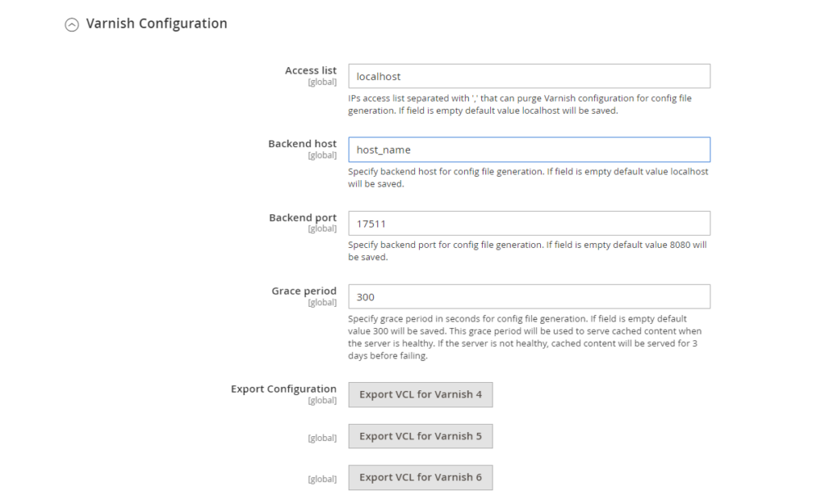Select the Backend port label
838x504 pixels.
302,218
